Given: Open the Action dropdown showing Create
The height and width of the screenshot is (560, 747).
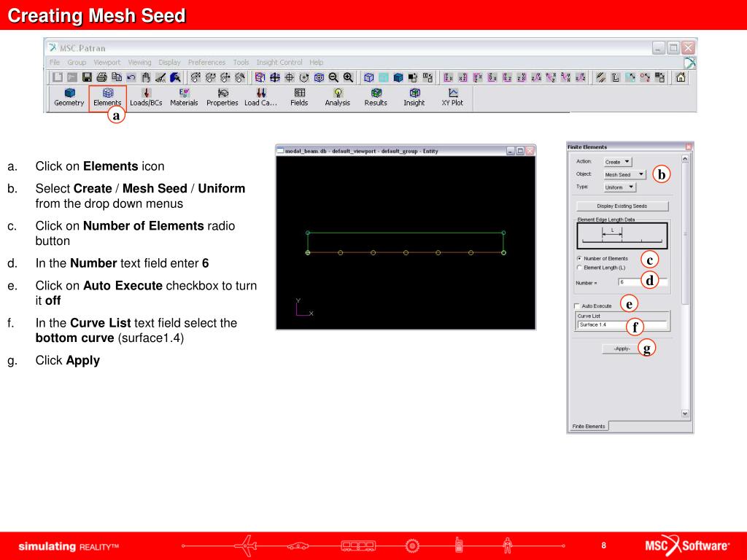Looking at the screenshot, I should 617,162.
